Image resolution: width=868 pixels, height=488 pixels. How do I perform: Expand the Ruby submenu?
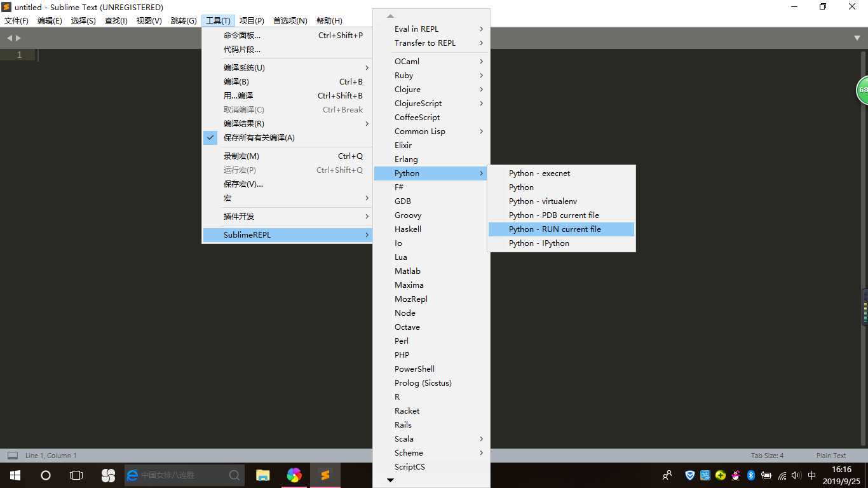click(431, 76)
